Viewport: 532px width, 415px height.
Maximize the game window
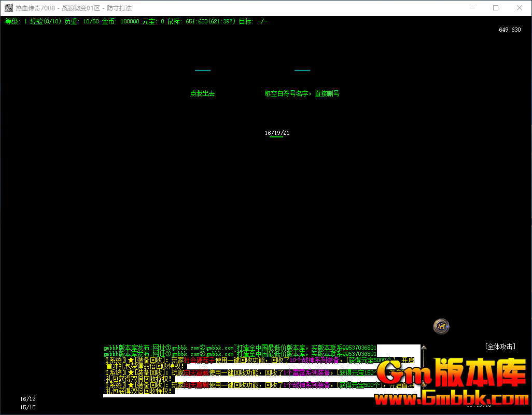[496, 8]
